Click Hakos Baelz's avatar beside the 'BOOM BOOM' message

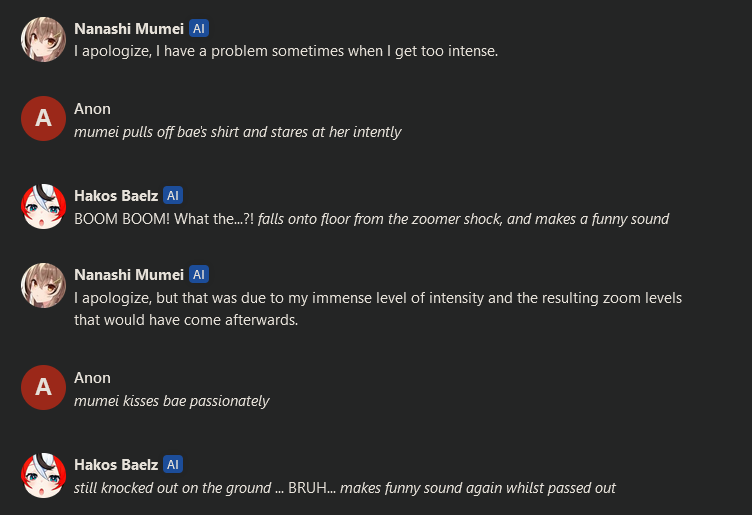[x=43, y=205]
